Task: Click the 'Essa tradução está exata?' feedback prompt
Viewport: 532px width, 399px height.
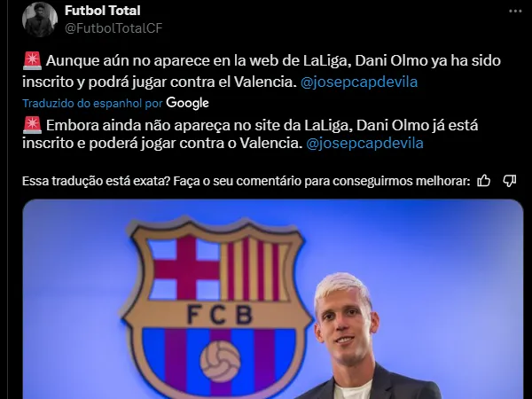Action: click(96, 181)
